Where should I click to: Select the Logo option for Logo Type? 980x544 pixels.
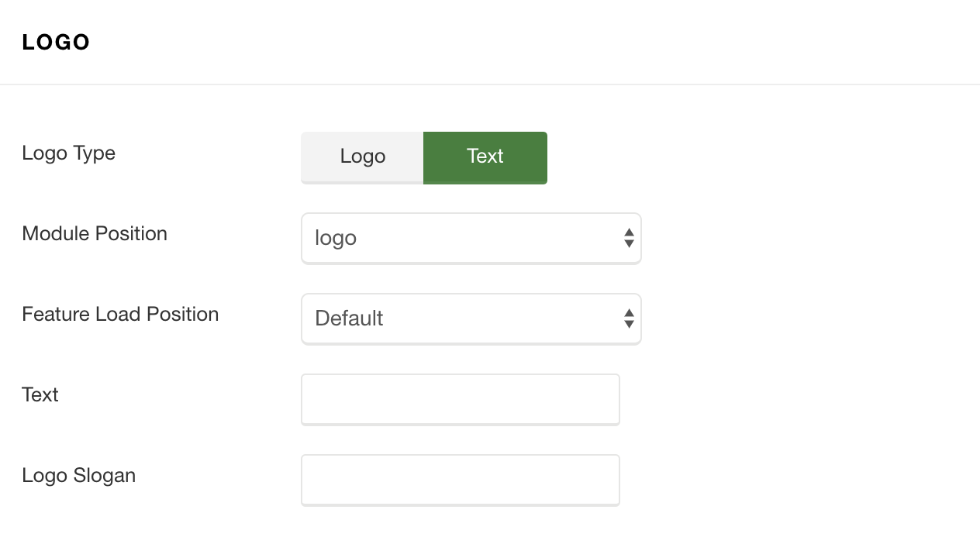click(x=362, y=157)
